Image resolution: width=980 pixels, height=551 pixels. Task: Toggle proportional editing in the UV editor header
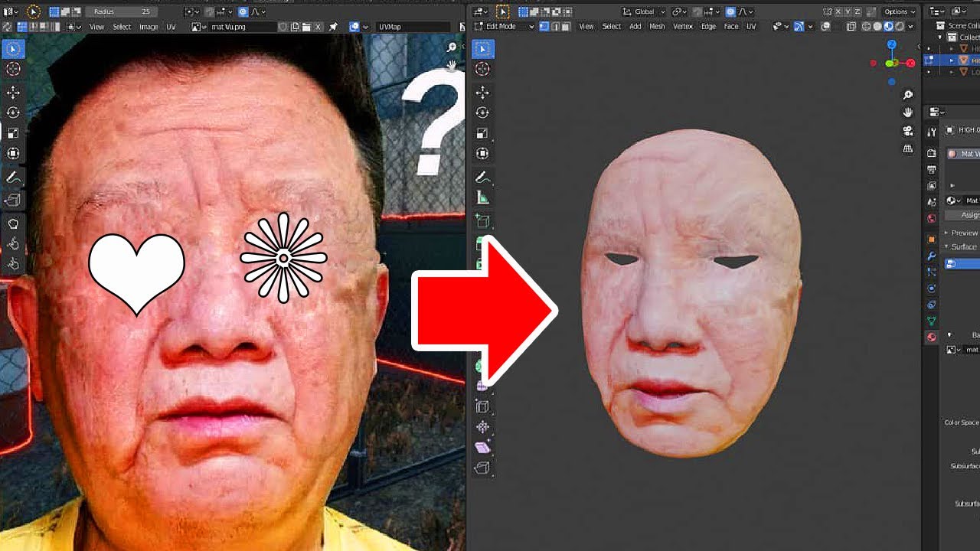point(243,12)
